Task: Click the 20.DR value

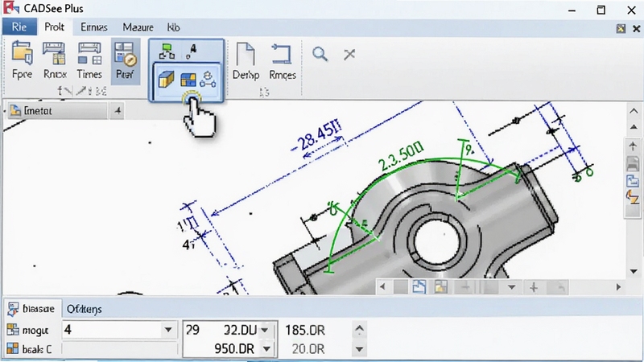Action: pos(308,349)
